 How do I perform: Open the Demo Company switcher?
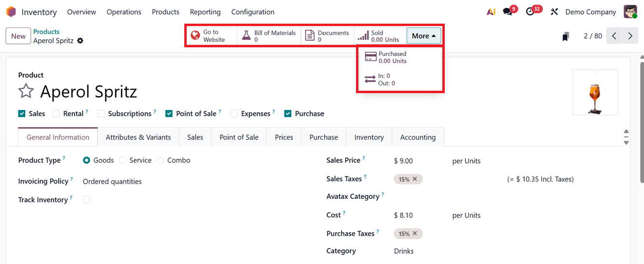(x=590, y=12)
